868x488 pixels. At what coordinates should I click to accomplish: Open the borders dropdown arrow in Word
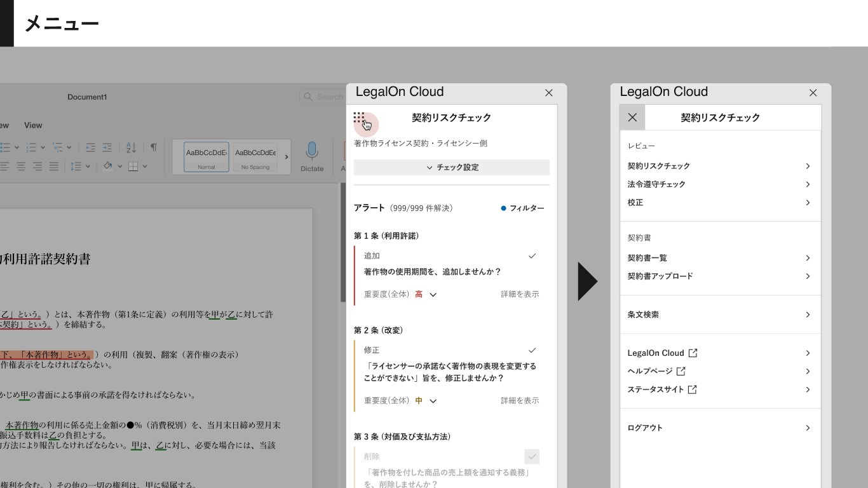pyautogui.click(x=145, y=166)
